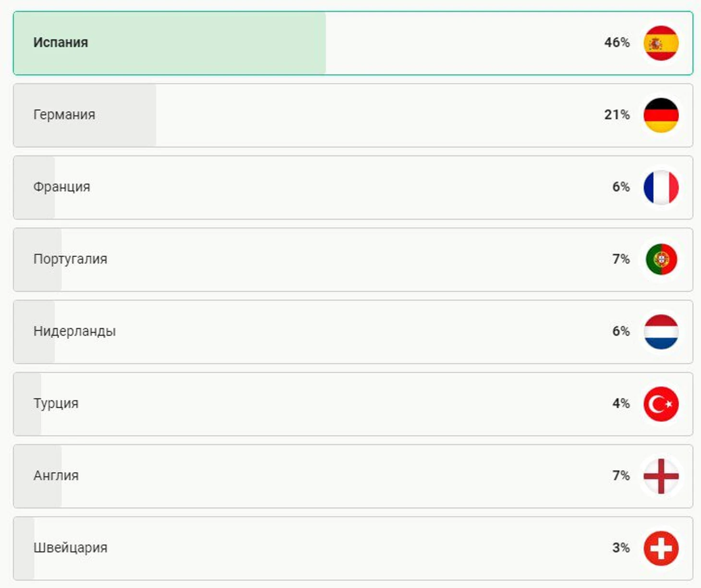Click the Turkey flag icon
This screenshot has width=701, height=588.
tap(661, 404)
